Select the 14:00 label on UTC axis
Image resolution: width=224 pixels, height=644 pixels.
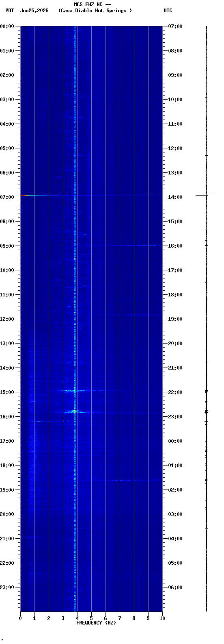click(175, 197)
